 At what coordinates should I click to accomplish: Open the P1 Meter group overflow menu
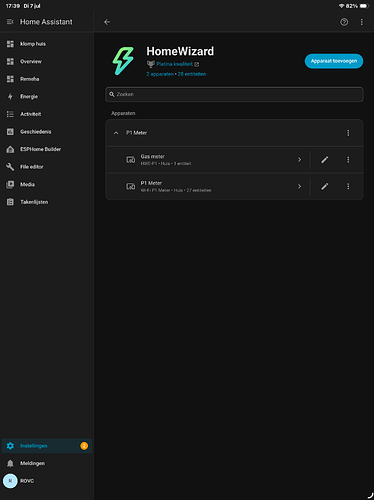[x=348, y=133]
